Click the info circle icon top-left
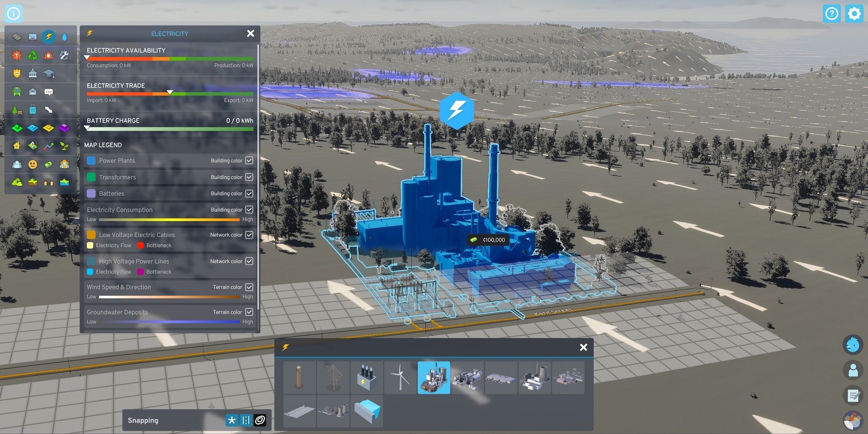Image resolution: width=868 pixels, height=434 pixels. coord(14,14)
